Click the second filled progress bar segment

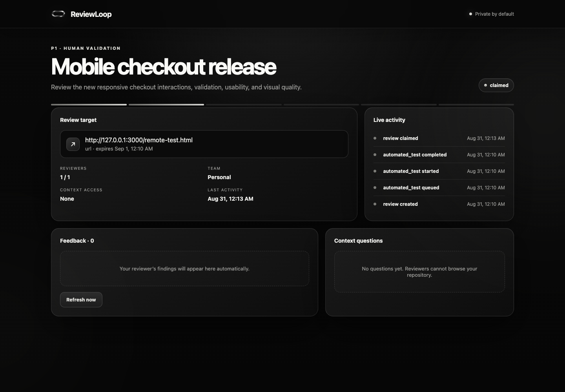tap(166, 105)
